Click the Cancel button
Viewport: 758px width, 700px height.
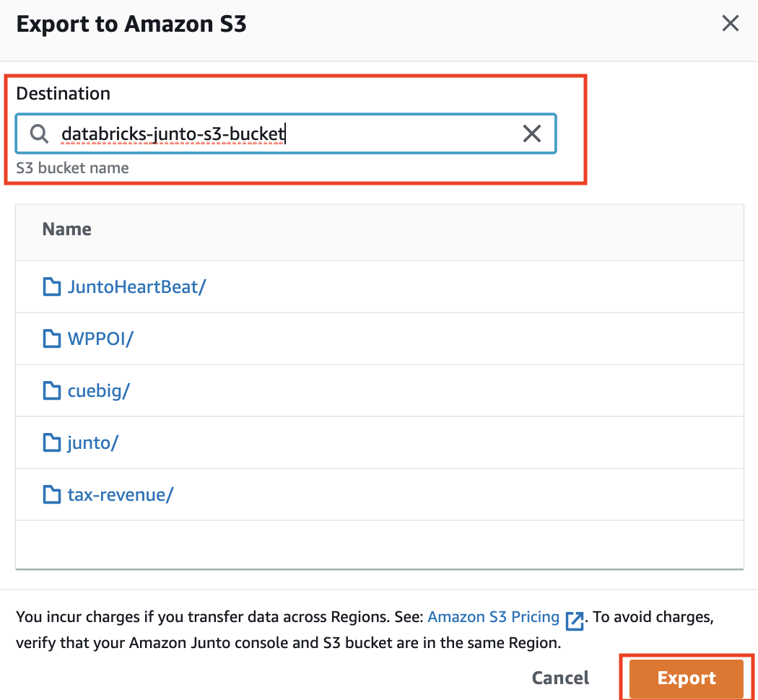[x=560, y=678]
